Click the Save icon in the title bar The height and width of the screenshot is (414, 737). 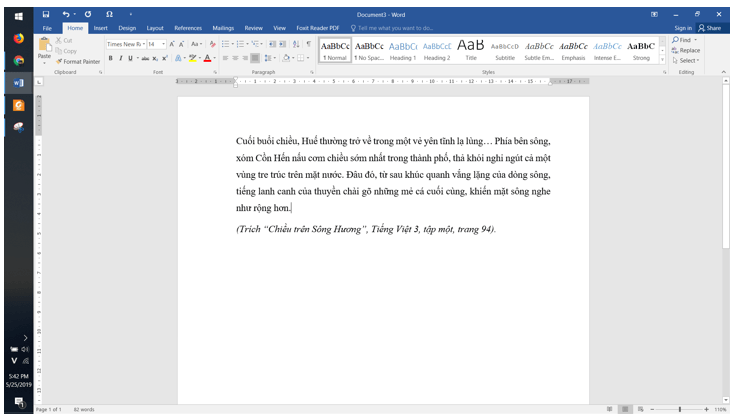tap(46, 15)
